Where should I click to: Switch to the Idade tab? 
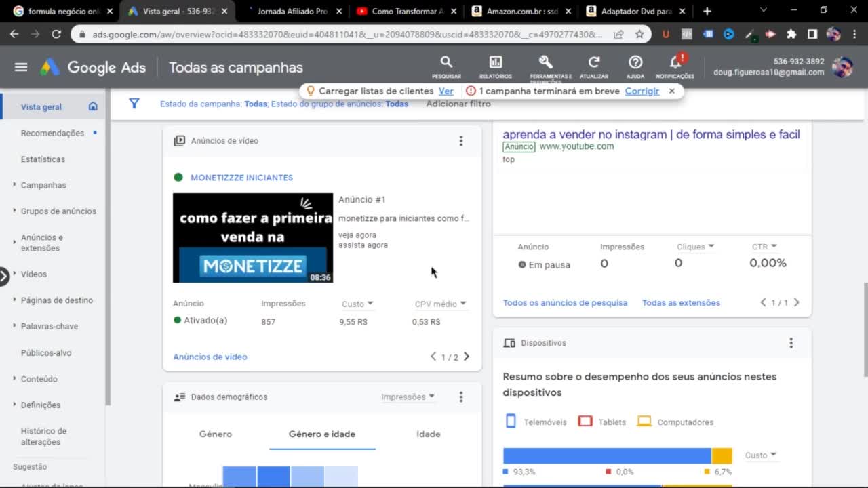(429, 434)
